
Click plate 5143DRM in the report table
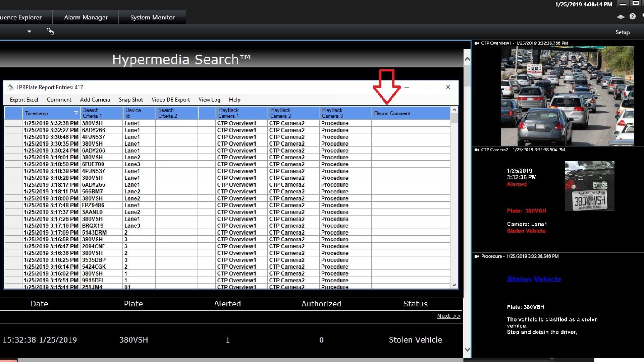[94, 232]
